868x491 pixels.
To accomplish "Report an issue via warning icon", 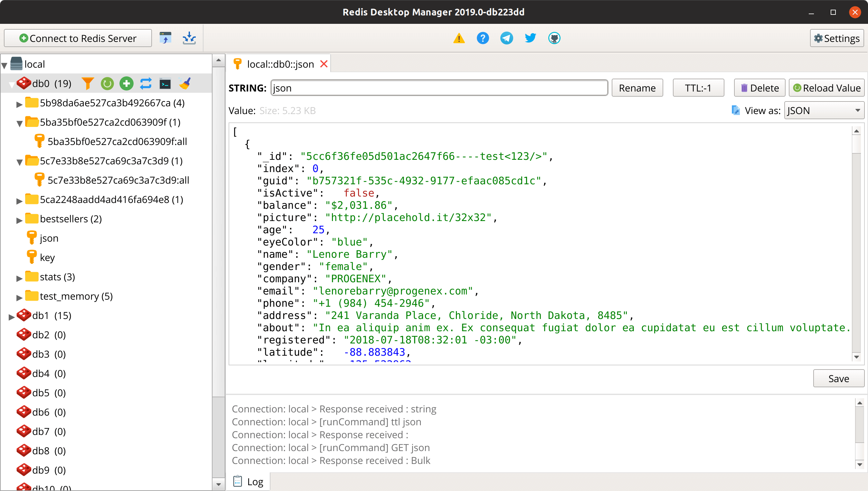I will pyautogui.click(x=459, y=38).
